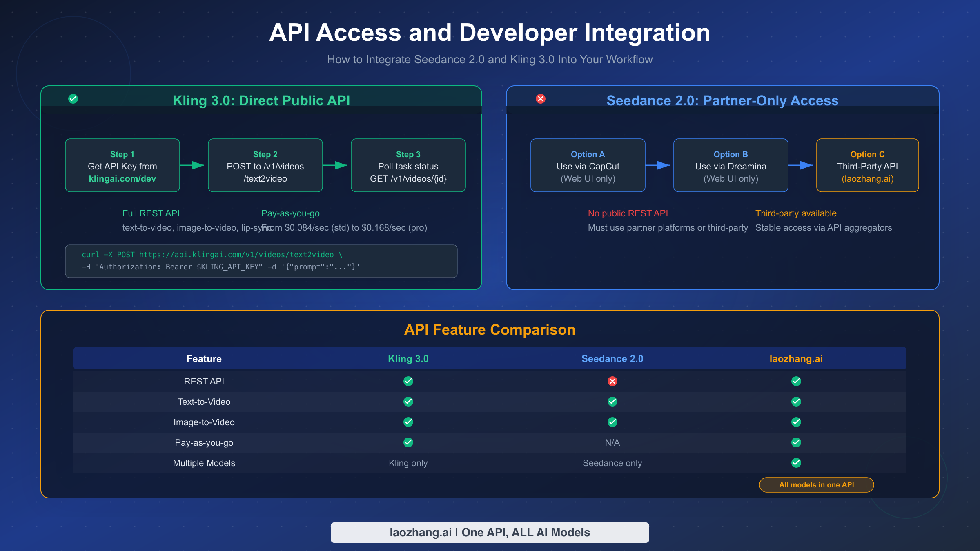
Task: Click the green checkmark badge on Kling 3.0 panel
Action: (x=73, y=98)
